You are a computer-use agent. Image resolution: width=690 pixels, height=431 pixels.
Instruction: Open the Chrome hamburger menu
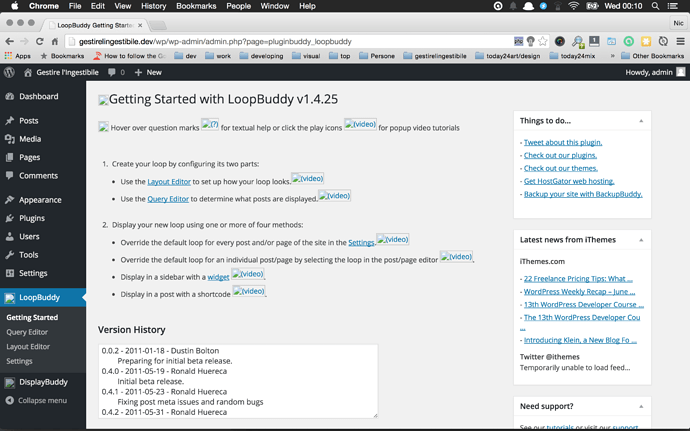coord(680,41)
